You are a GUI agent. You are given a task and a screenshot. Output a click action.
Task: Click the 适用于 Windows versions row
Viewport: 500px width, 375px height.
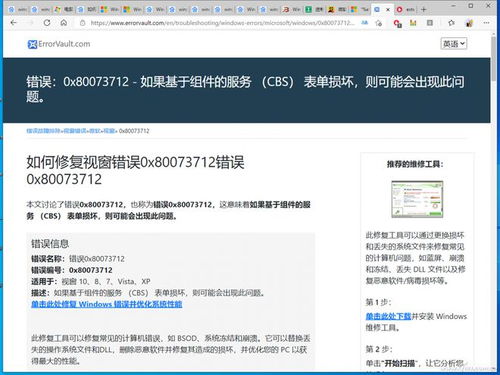(91, 281)
